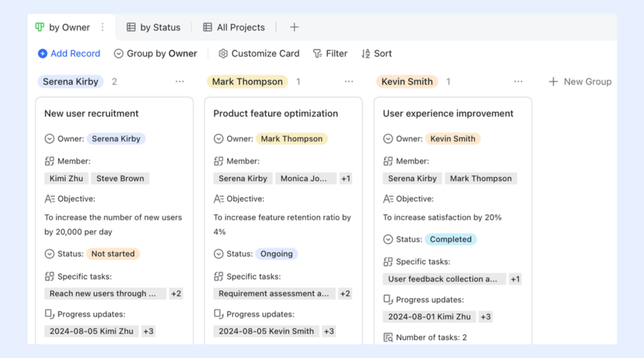Click the Member field icon in optimization card

point(219,161)
